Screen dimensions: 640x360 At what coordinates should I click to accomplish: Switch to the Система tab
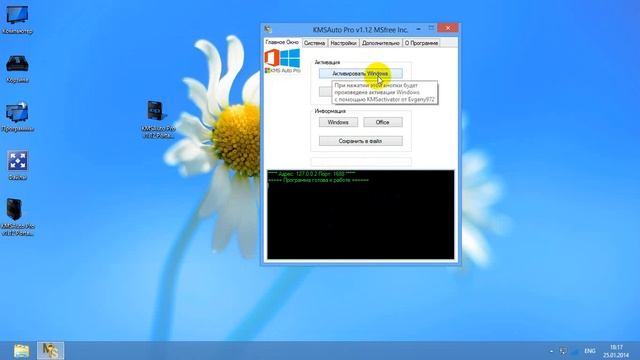click(314, 43)
